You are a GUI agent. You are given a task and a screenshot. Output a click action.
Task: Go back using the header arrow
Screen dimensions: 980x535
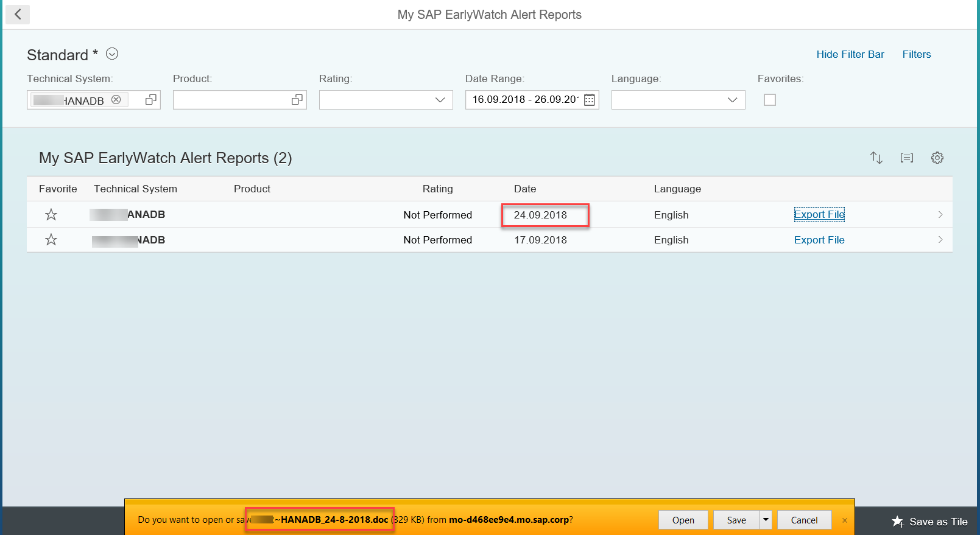(x=18, y=14)
